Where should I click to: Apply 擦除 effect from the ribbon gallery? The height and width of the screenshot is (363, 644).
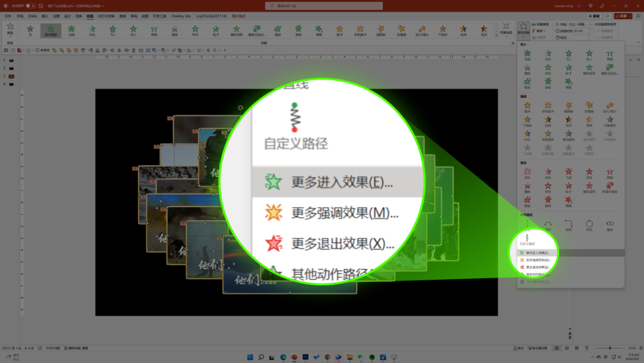175,30
